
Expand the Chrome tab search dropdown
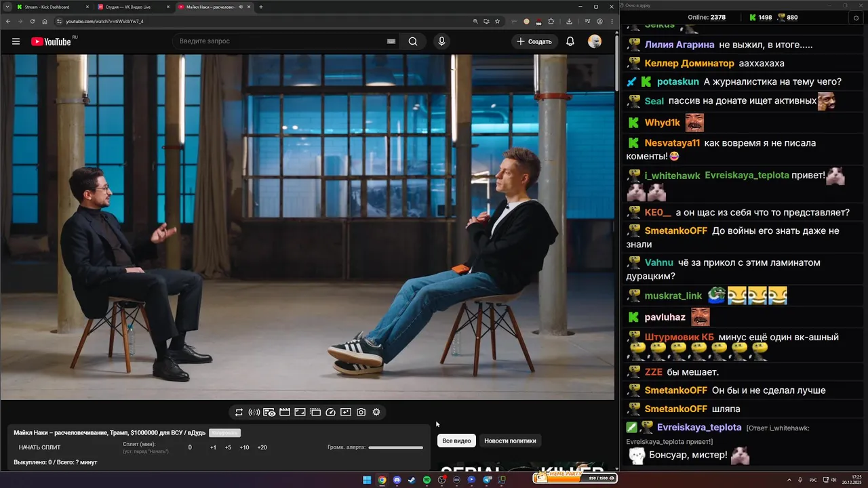tap(6, 7)
